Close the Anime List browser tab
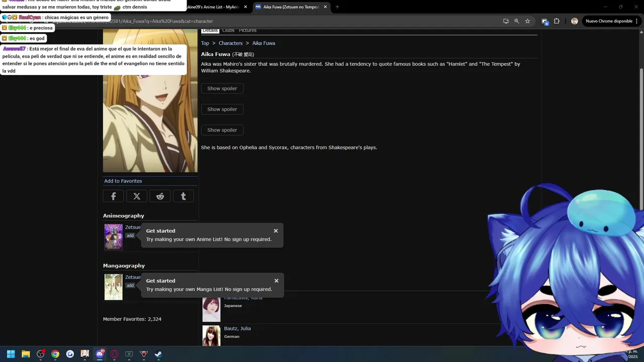Screen dimensions: 644x362 coord(246,7)
